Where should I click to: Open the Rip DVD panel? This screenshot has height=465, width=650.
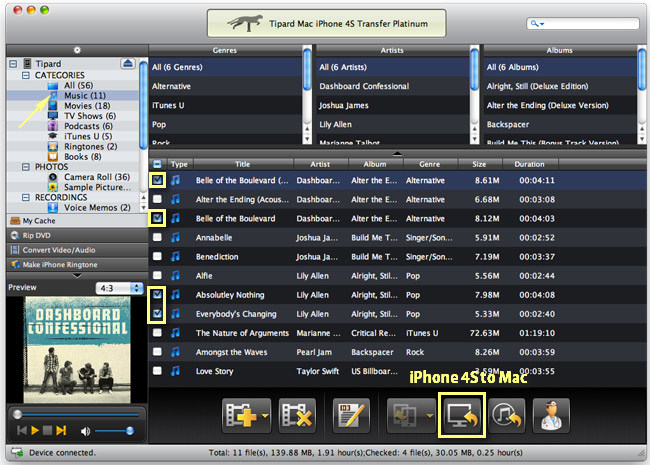point(77,235)
